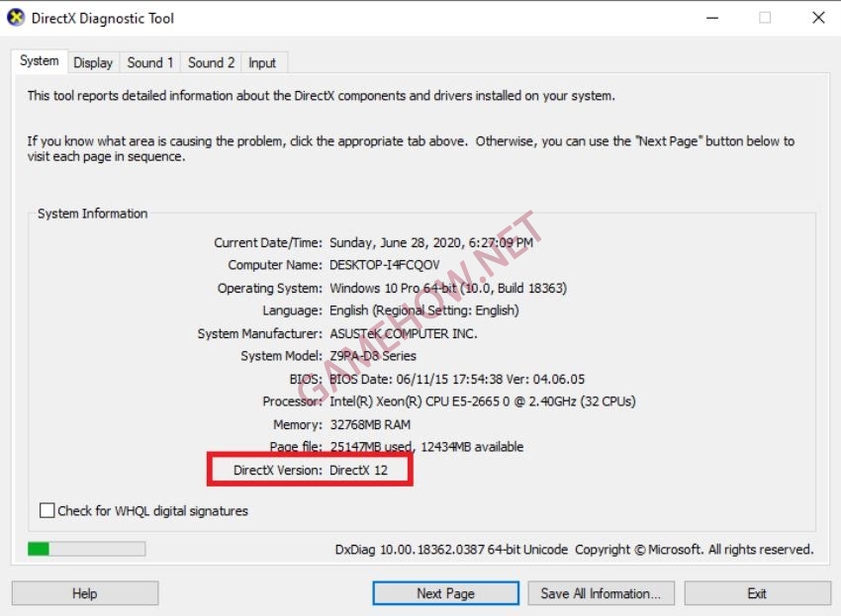The image size is (841, 616).
Task: Open the Sound 2 tab
Action: 212,62
